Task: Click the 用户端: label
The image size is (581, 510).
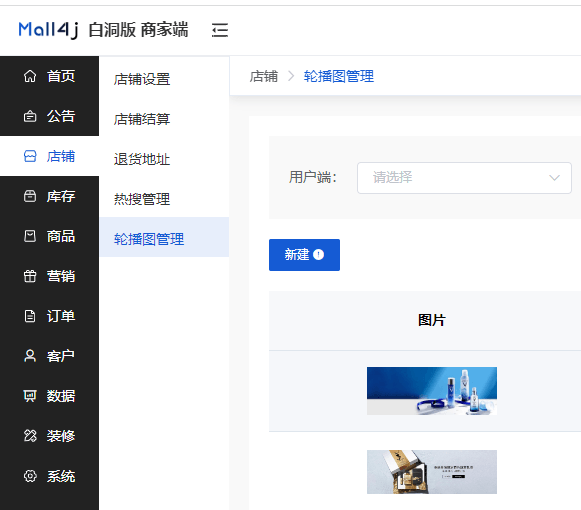Action: 313,177
